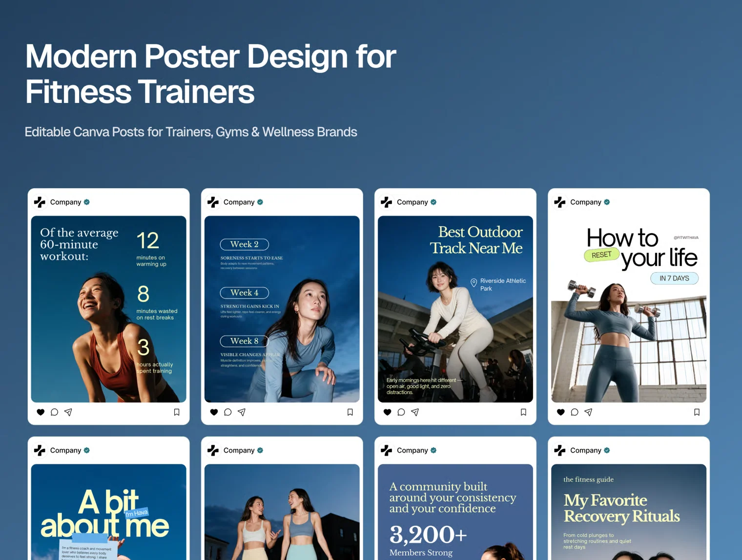
Task: Click the Riverside Athletic Park location pin
Action: 474,283
